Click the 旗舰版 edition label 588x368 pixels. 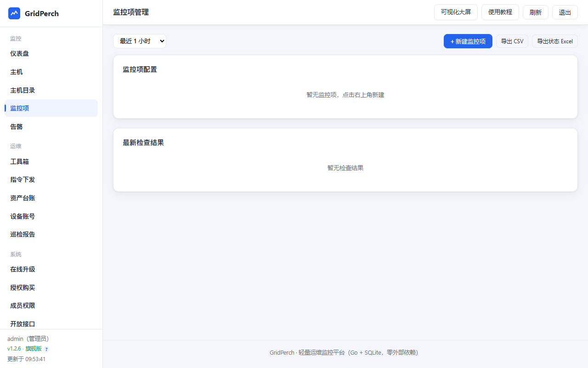pyautogui.click(x=34, y=349)
